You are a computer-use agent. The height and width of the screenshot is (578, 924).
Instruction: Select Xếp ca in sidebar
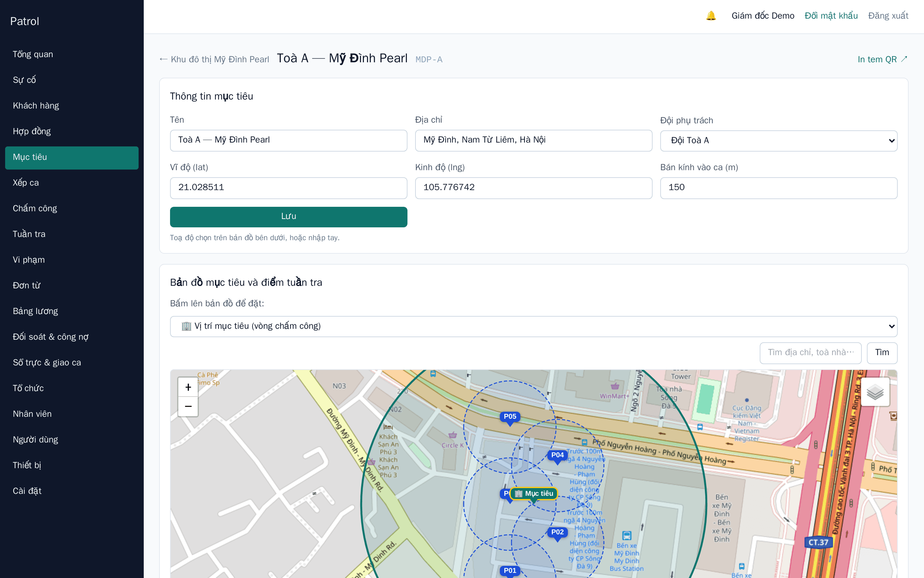[x=72, y=183]
